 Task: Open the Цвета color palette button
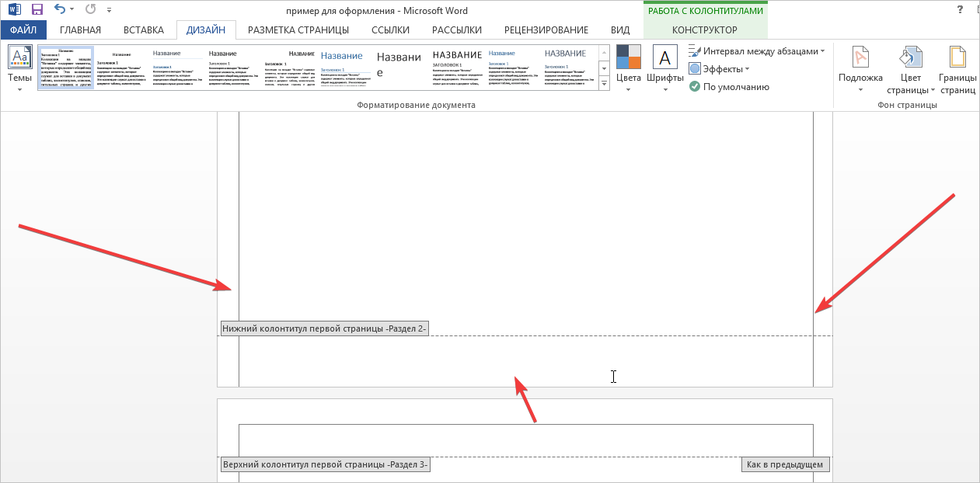[x=628, y=68]
